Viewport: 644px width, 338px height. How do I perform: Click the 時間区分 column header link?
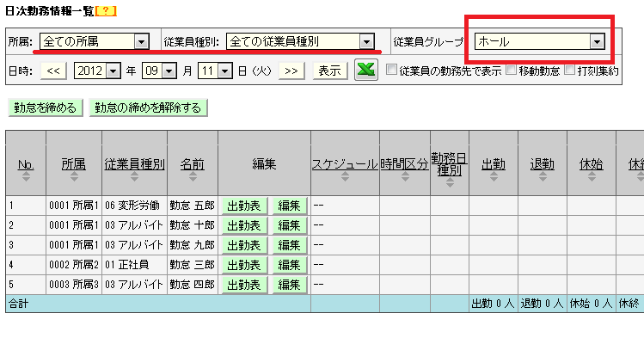point(405,164)
